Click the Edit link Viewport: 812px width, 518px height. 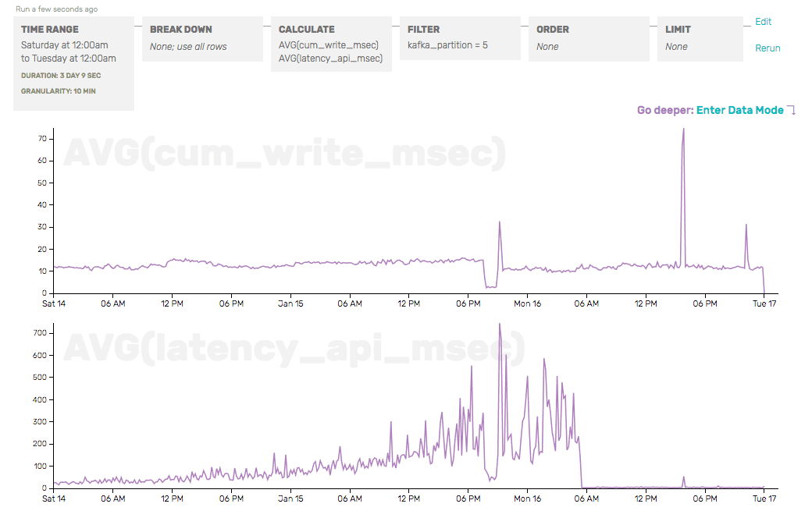pyautogui.click(x=763, y=22)
